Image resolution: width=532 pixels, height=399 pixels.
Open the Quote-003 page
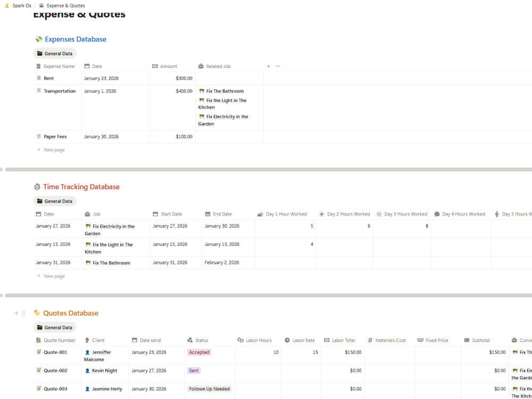click(55, 389)
